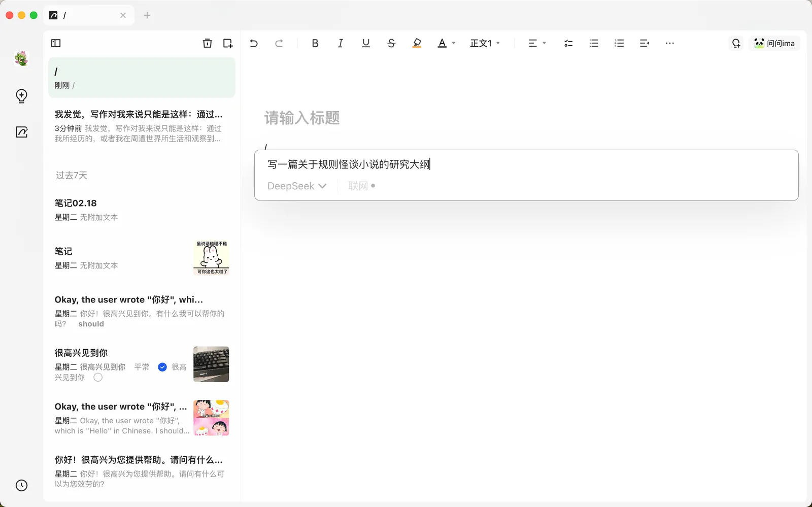
Task: Apply strikethrough formatting
Action: (391, 43)
